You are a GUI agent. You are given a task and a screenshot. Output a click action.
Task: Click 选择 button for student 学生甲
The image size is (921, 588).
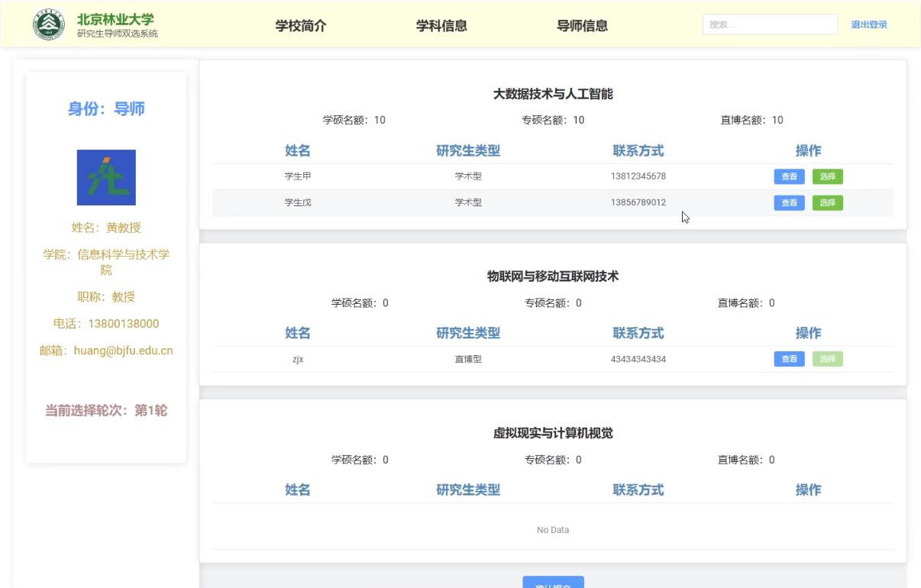tap(828, 176)
